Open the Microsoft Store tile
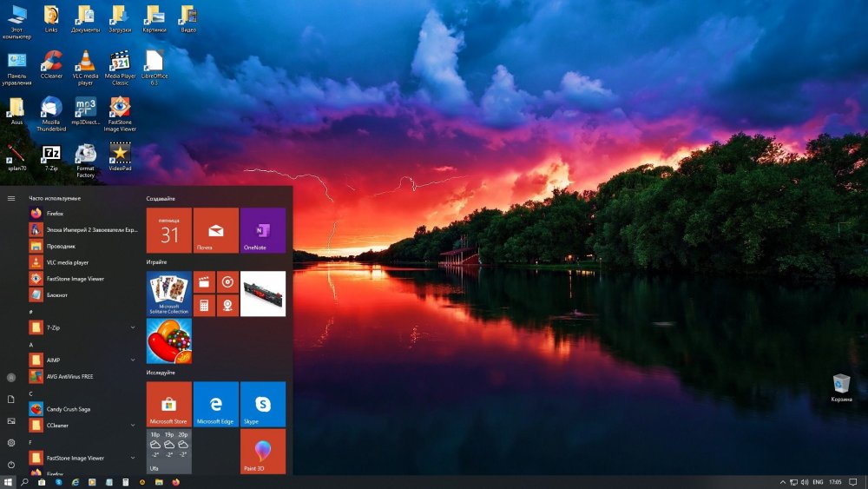 (x=169, y=404)
